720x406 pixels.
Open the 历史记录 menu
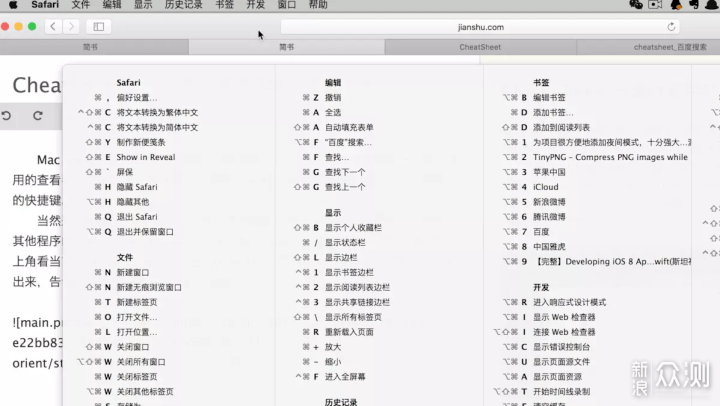coord(183,5)
